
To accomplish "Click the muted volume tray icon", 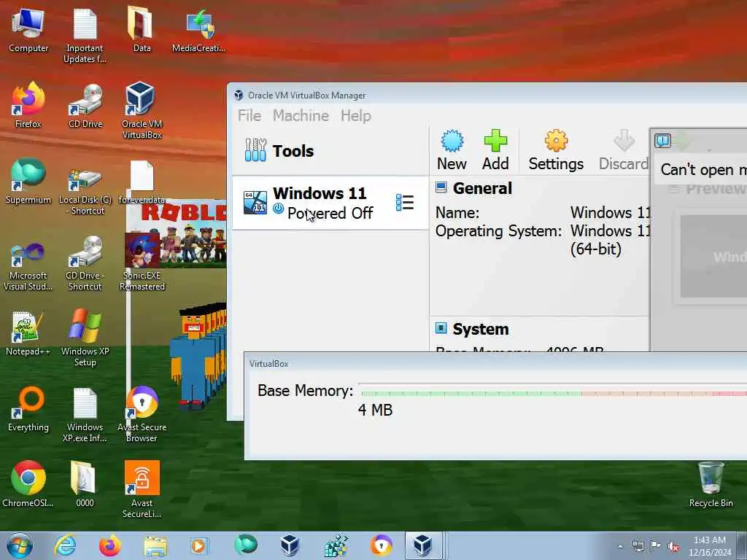I will pyautogui.click(x=673, y=546).
